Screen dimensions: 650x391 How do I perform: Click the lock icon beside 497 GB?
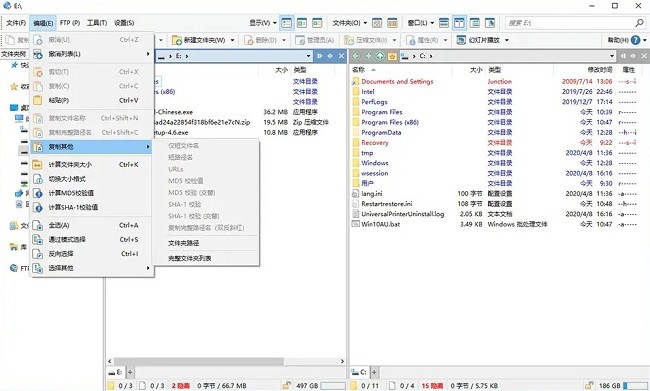click(x=286, y=385)
